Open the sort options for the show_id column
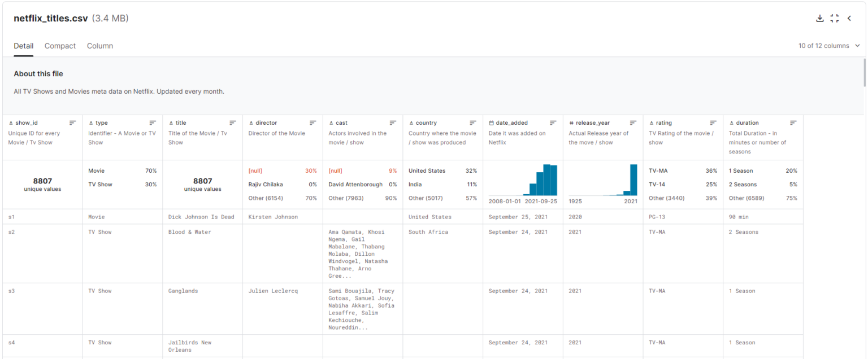The image size is (868, 359). point(72,122)
